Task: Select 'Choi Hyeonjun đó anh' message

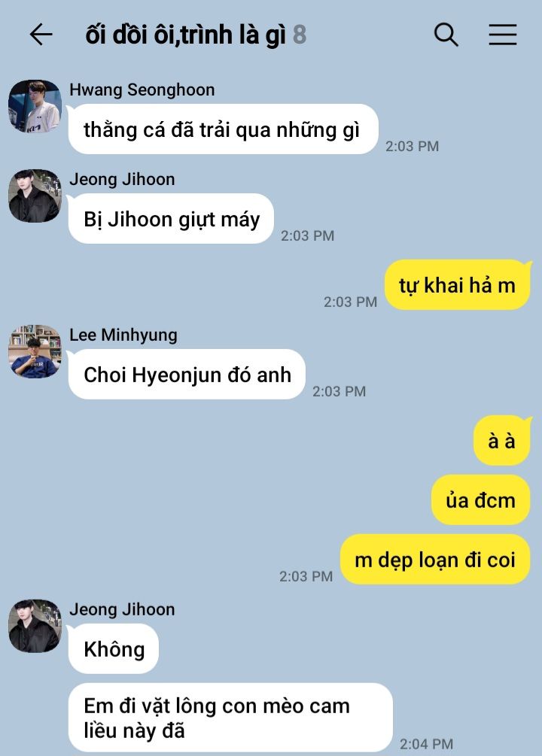Action: click(x=187, y=375)
